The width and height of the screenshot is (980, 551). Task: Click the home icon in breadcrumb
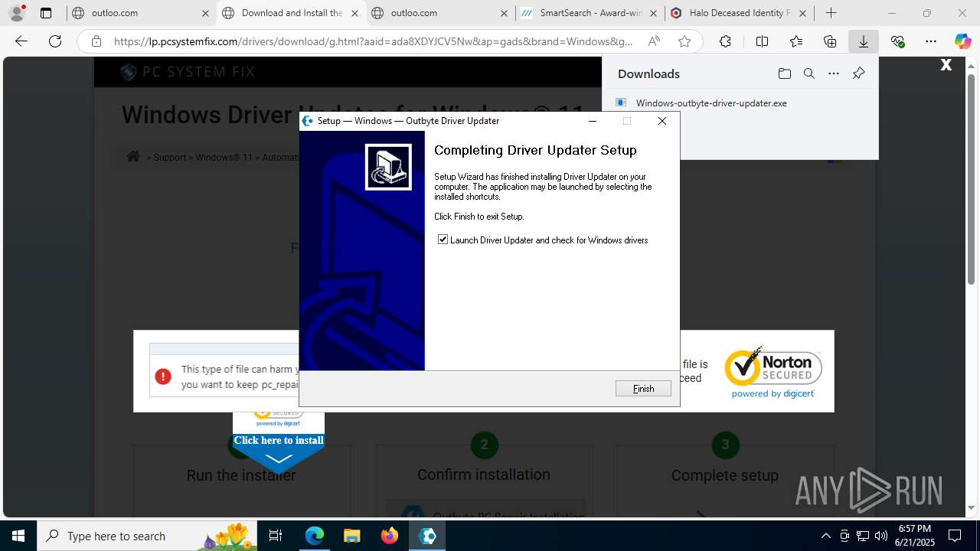[133, 157]
